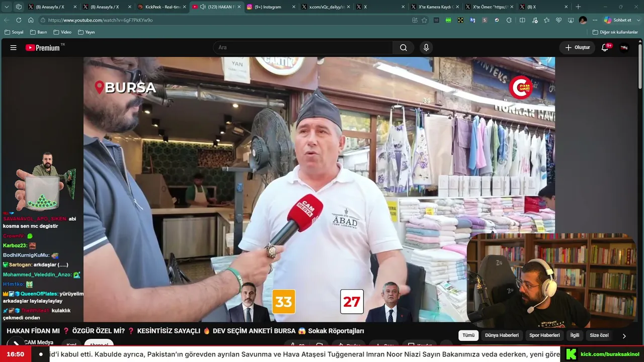Open the YouTube guide hamburger menu
Image resolution: width=644 pixels, height=362 pixels.
[x=14, y=48]
